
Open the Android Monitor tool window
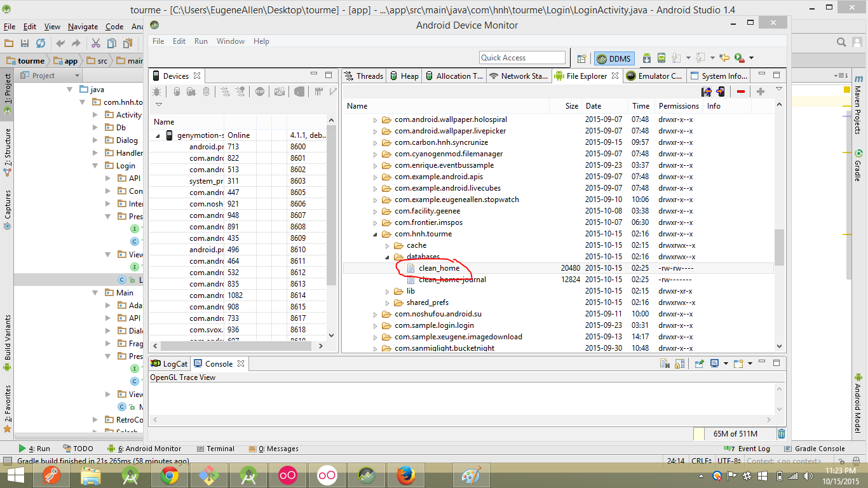pyautogui.click(x=144, y=449)
